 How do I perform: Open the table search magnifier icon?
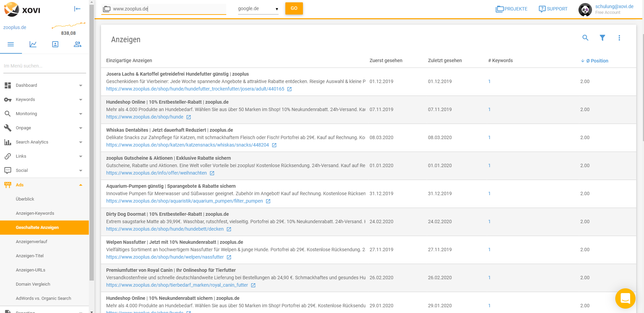[x=585, y=38]
